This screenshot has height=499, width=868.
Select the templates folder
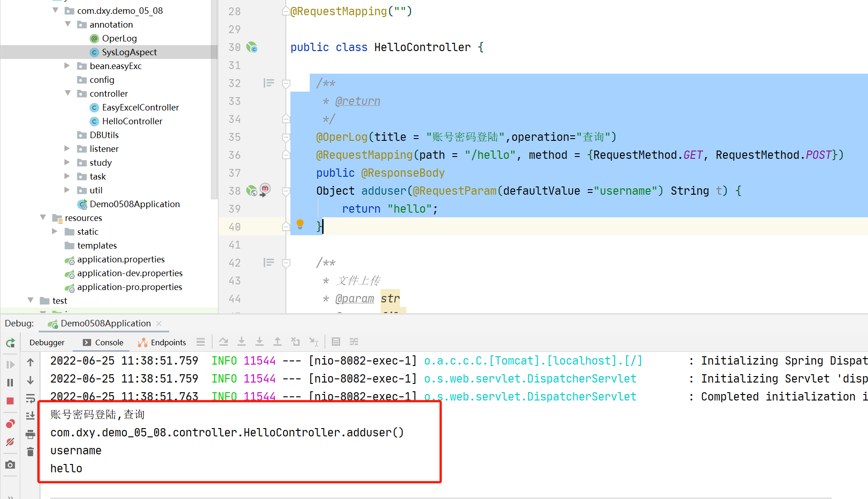tap(91, 245)
